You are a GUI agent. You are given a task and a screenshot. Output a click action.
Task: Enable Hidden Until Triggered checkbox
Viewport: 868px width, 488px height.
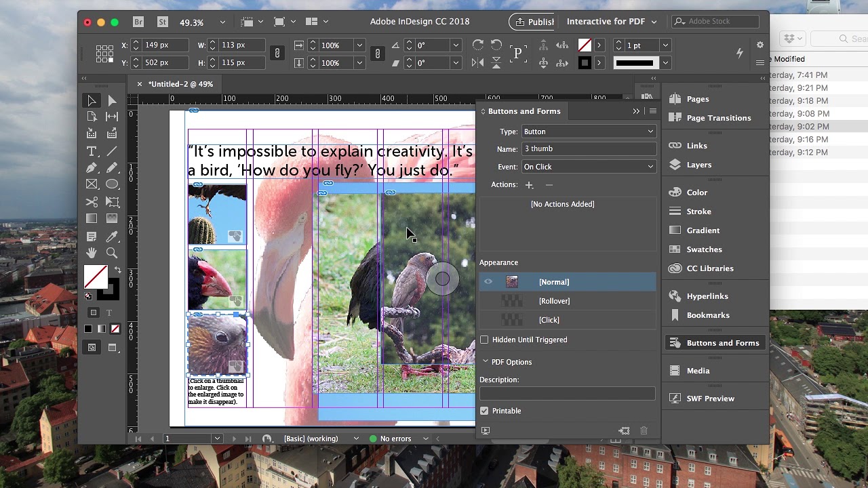pos(484,340)
